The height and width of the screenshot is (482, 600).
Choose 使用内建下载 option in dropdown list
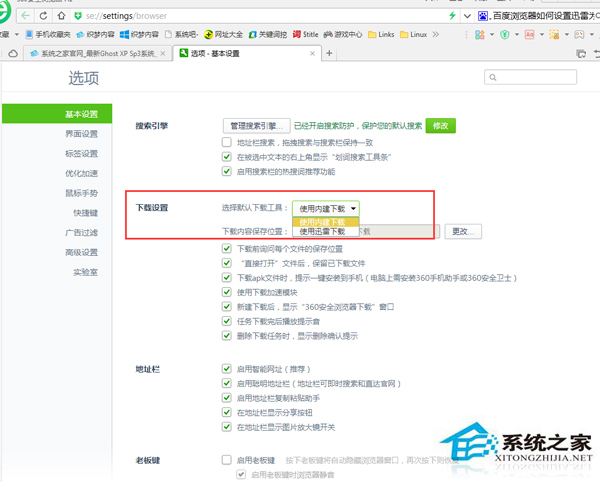tap(322, 221)
